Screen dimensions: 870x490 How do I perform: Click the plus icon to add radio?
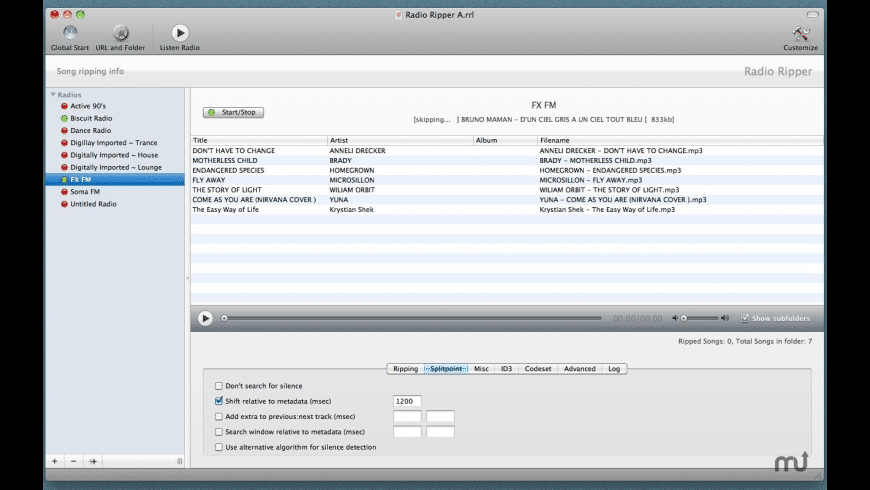click(x=54, y=461)
